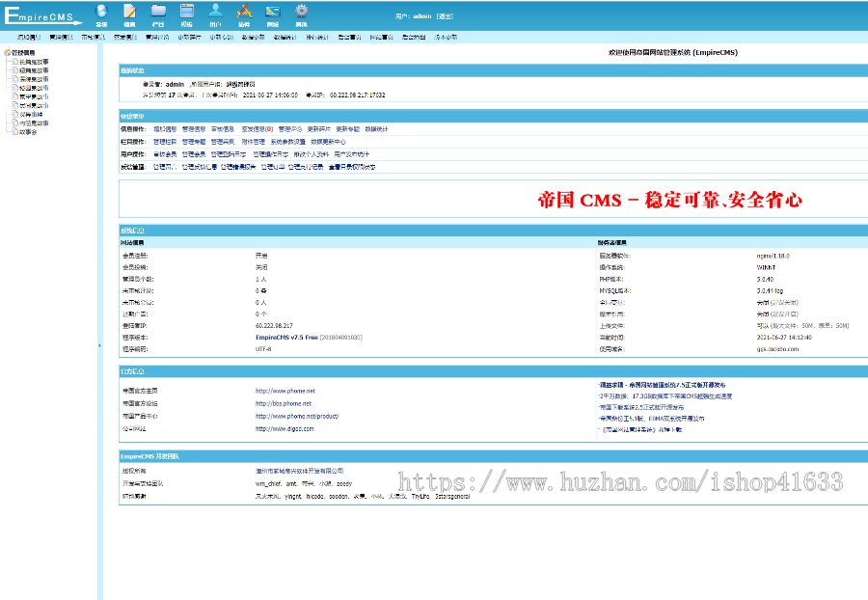Open the 7.5正式版开源发布 news headline

664,385
